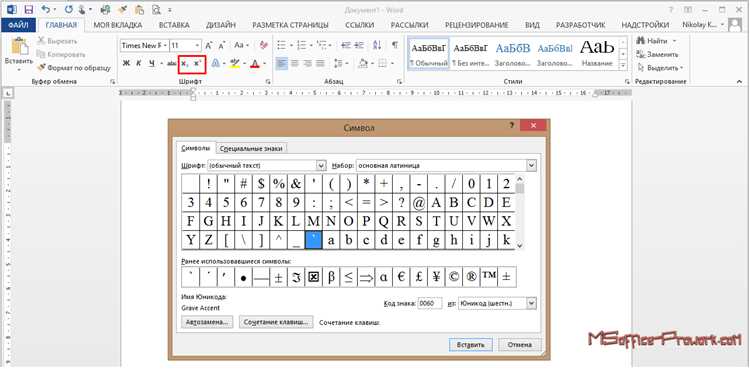The width and height of the screenshot is (750, 369).
Task: Click the Вставить button in dialog
Action: coord(471,345)
